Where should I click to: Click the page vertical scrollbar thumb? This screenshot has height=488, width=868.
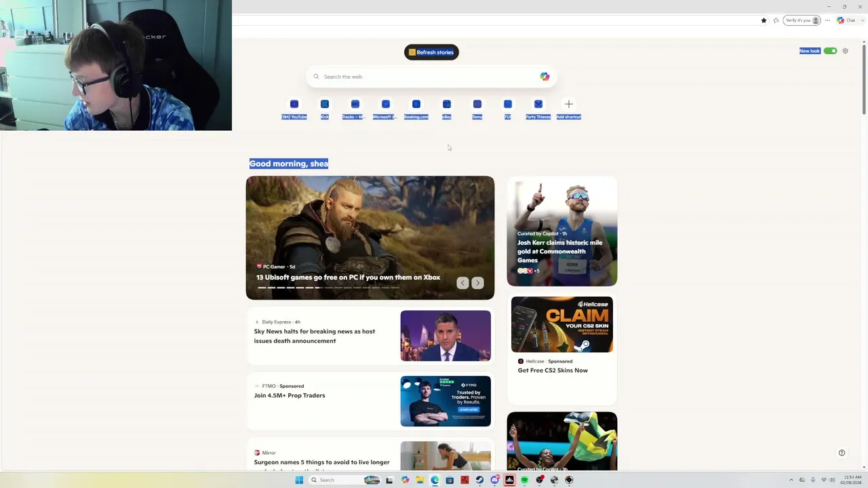864,78
